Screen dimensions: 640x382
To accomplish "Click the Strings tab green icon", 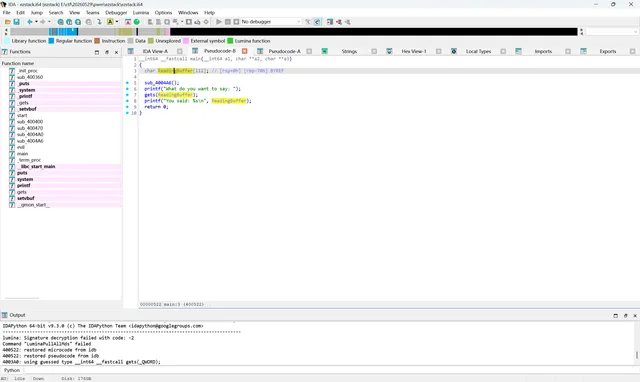I will 324,51.
